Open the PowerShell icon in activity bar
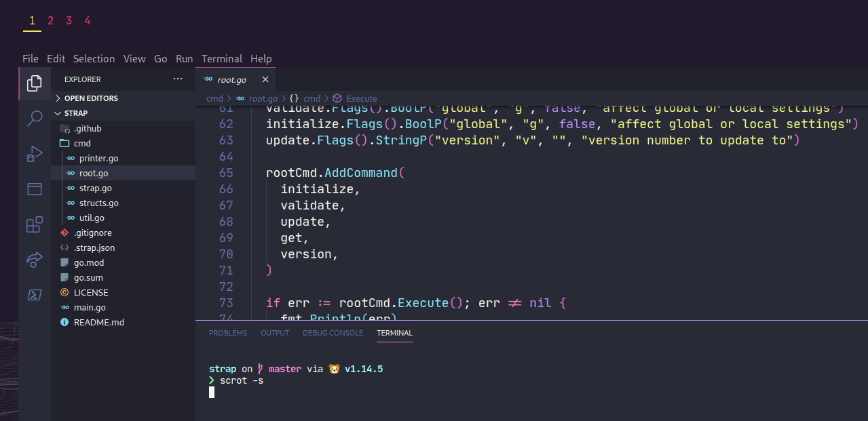The width and height of the screenshot is (868, 421). [x=34, y=295]
